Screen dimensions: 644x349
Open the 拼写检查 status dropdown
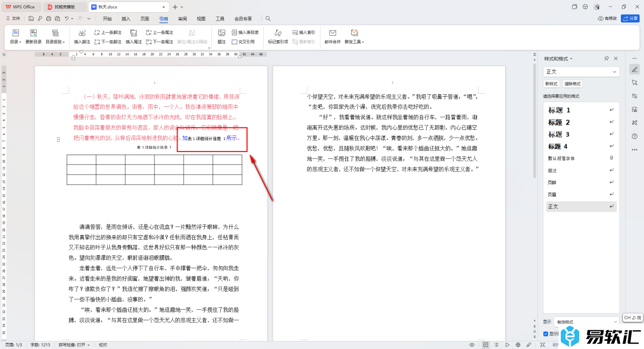[x=74, y=345]
